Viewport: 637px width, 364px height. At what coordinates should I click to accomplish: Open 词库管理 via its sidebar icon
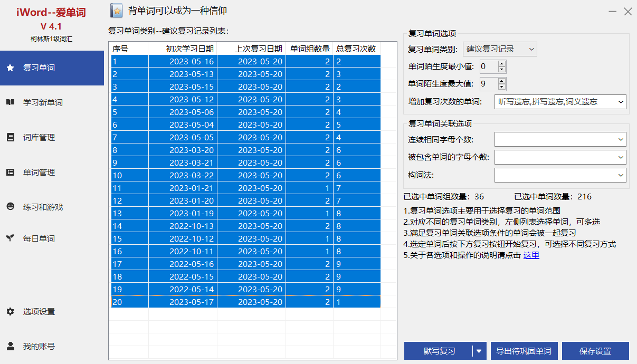click(10, 138)
